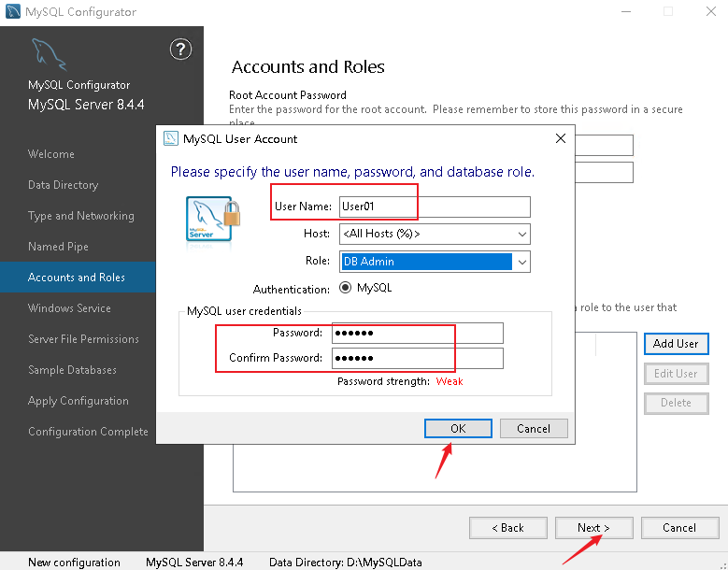Screen dimensions: 728x570
Task: Open the Data Directory step
Action: coord(64,185)
